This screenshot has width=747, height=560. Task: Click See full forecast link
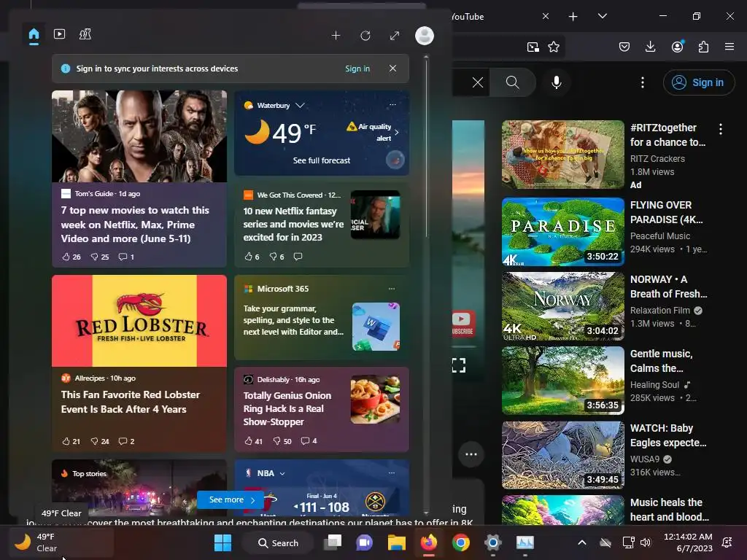[322, 160]
